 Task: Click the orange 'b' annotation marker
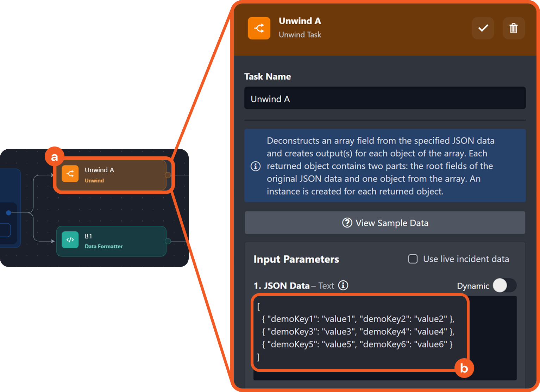(464, 368)
